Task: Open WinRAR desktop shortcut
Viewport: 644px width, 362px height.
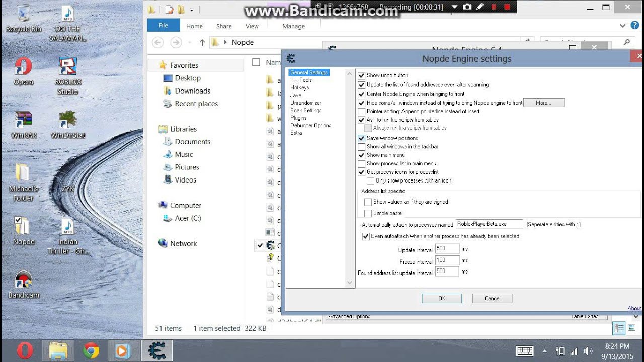Action: 23,125
